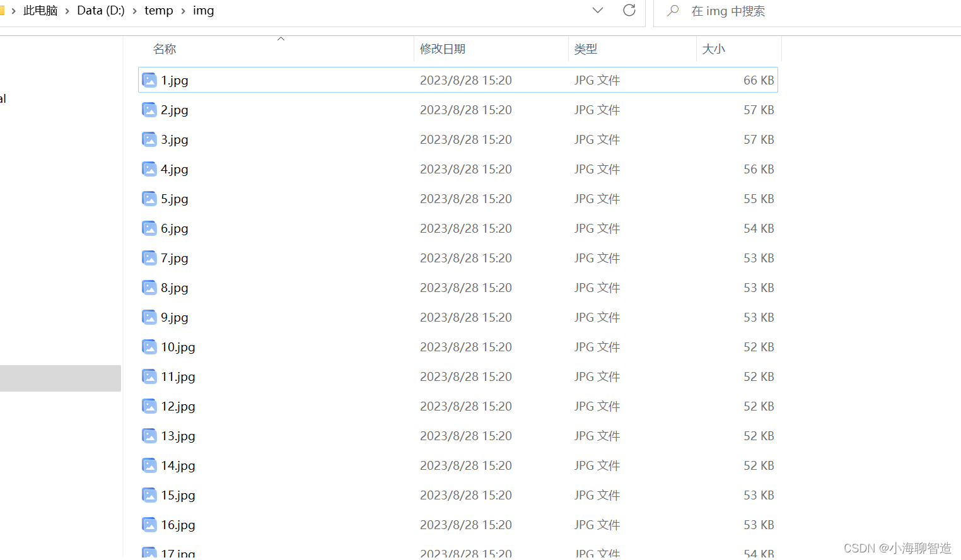Viewport: 961px width, 560px height.
Task: Select file name 2.jpg
Action: (x=175, y=110)
